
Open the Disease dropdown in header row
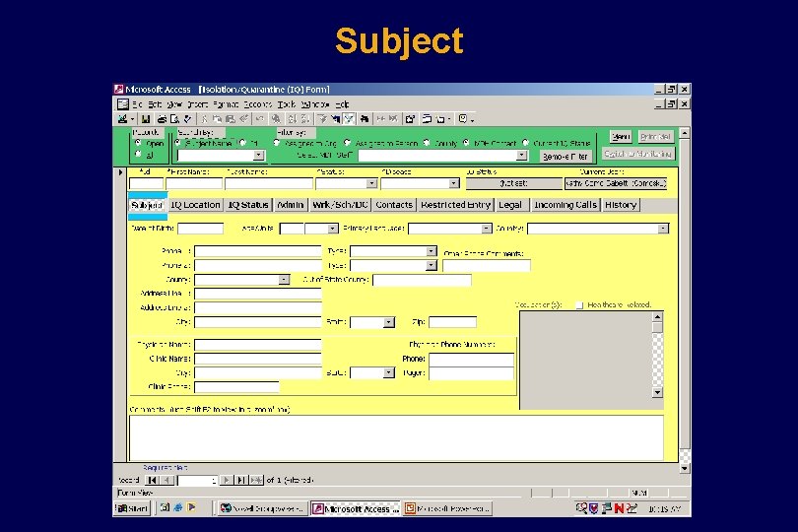click(x=453, y=184)
